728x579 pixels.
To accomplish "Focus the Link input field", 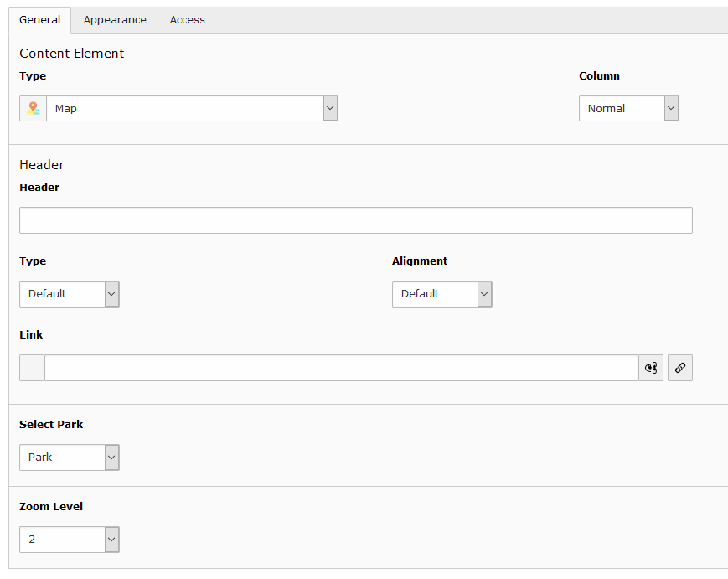I will pos(341,368).
